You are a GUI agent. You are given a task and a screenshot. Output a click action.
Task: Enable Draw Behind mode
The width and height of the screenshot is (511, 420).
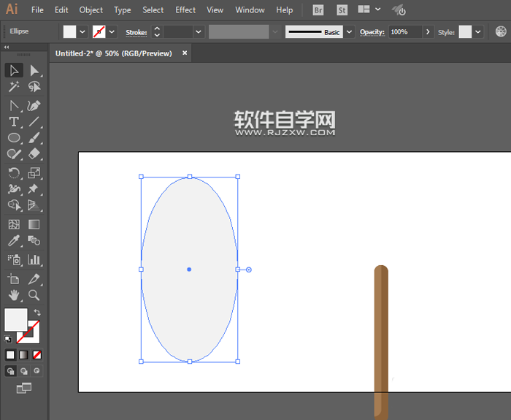pyautogui.click(x=24, y=371)
